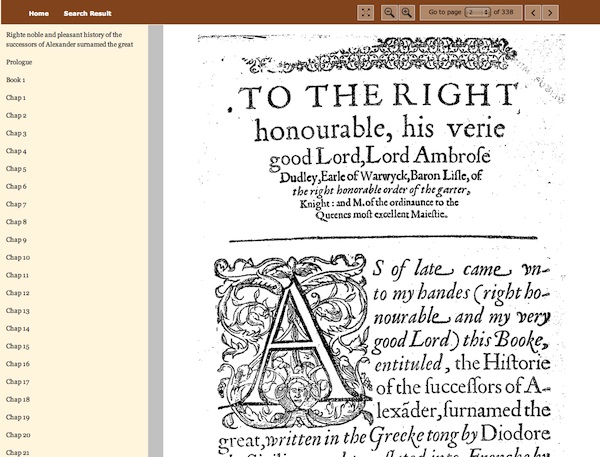
Task: Jump to Chap 2
Action: (x=16, y=115)
